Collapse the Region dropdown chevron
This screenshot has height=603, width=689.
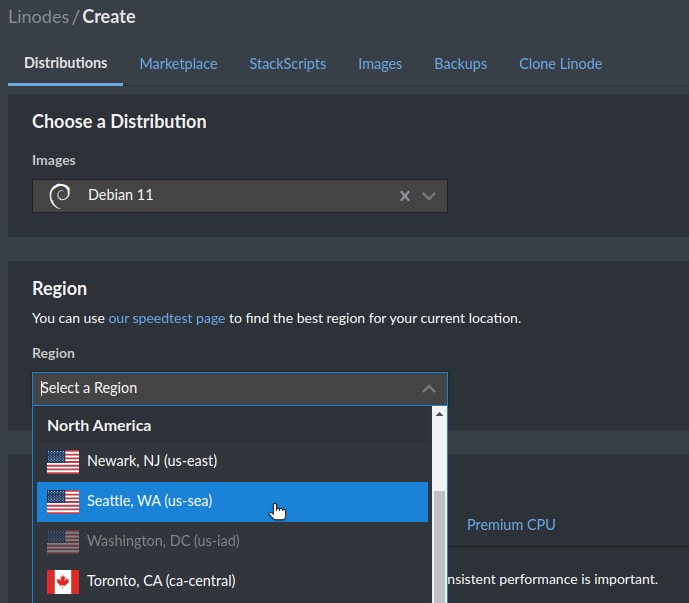[x=429, y=389]
